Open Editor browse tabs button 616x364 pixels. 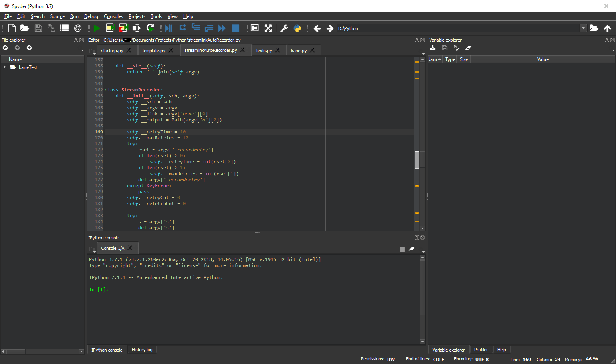click(92, 51)
